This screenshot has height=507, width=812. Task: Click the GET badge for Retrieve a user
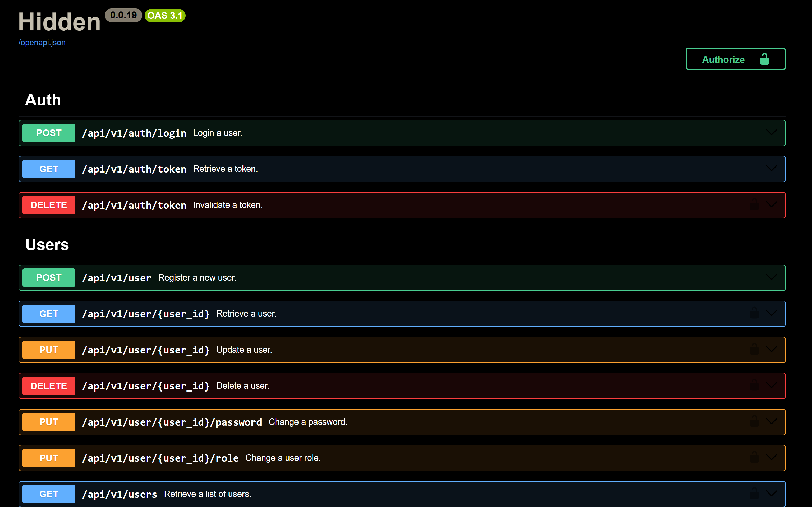click(49, 314)
